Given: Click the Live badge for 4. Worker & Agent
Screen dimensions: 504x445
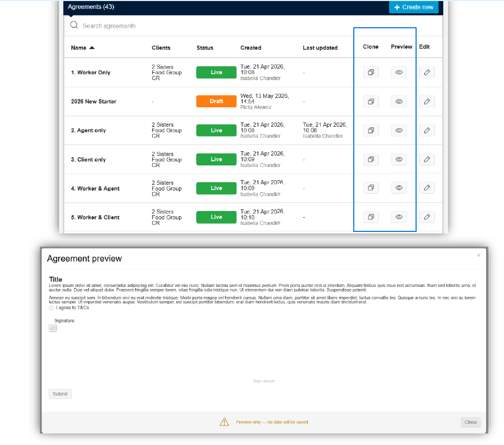Looking at the screenshot, I should coord(216,188).
